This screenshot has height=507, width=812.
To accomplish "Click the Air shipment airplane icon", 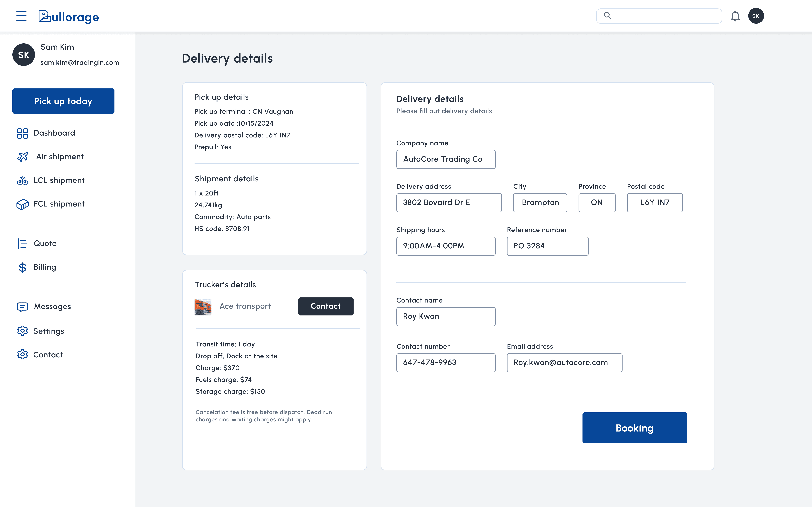I will [22, 157].
